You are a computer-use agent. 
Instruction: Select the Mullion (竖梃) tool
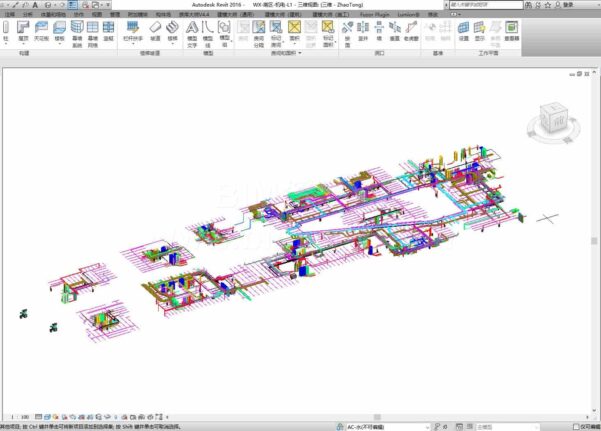(108, 31)
